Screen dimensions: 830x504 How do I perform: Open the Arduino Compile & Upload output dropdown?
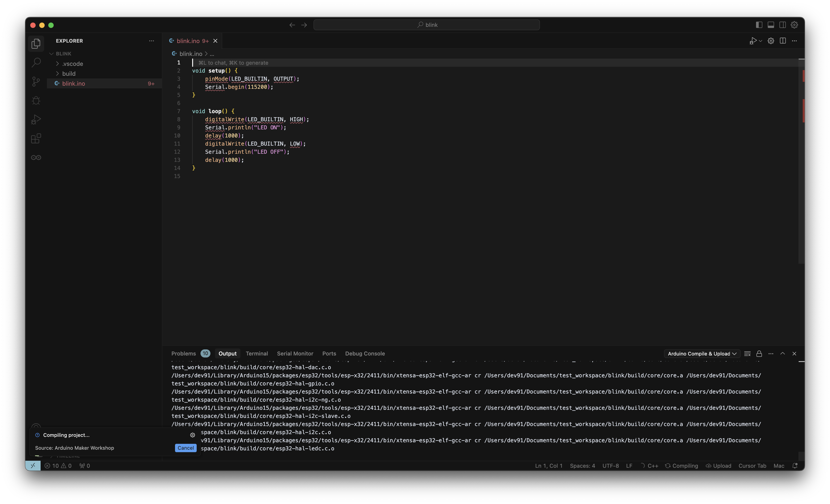pos(702,353)
